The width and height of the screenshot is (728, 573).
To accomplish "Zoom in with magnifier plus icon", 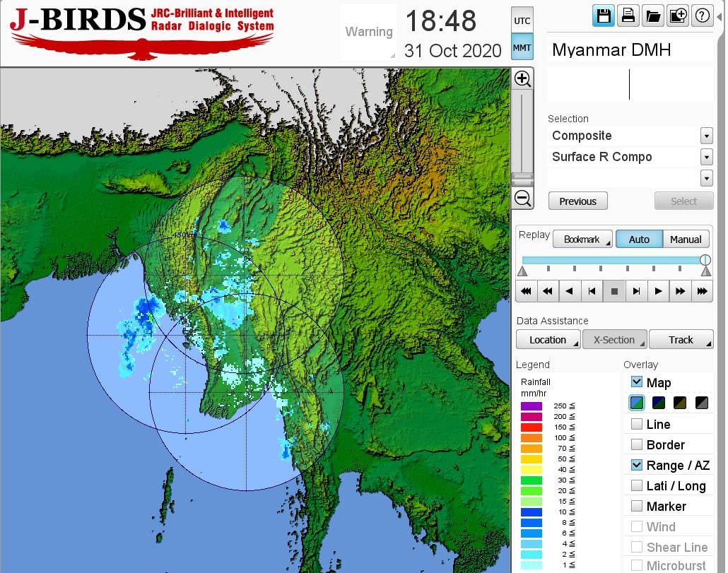I will click(x=522, y=78).
